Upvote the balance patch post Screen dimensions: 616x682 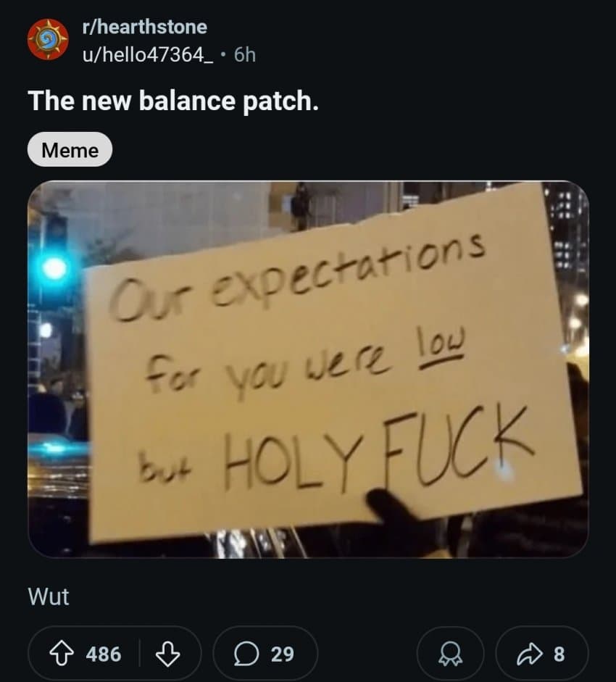[x=62, y=654]
